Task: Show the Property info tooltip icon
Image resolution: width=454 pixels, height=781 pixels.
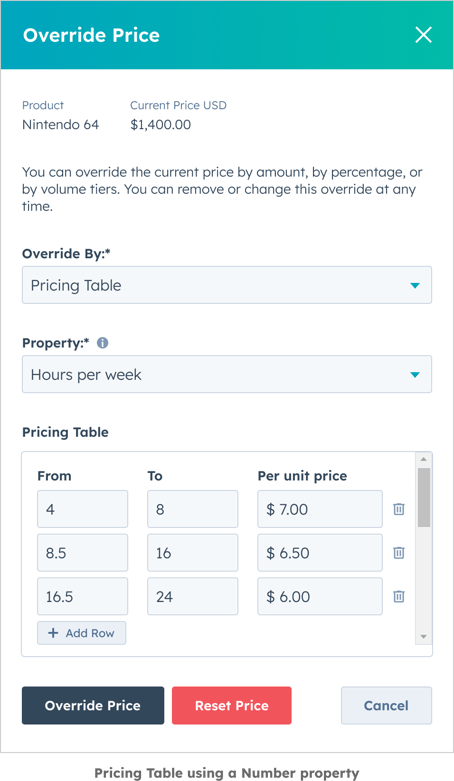Action: [103, 343]
